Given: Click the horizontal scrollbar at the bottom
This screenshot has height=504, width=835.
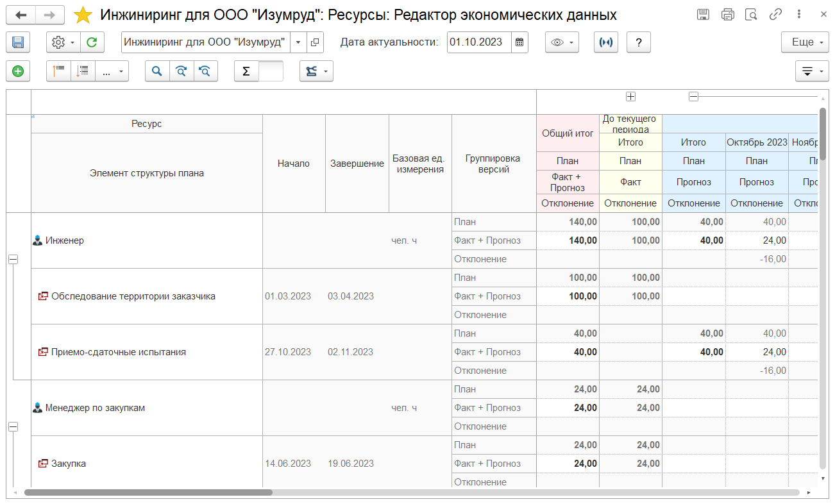Looking at the screenshot, I should coord(148,492).
